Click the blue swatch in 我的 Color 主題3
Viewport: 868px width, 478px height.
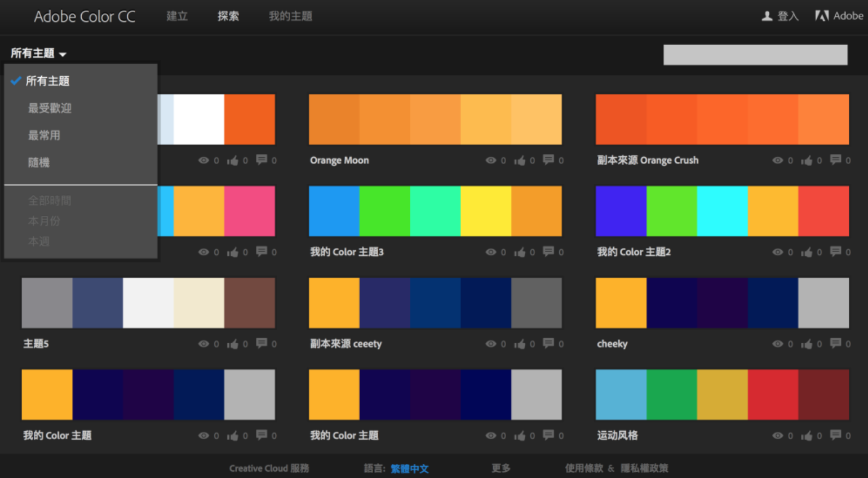(x=334, y=211)
